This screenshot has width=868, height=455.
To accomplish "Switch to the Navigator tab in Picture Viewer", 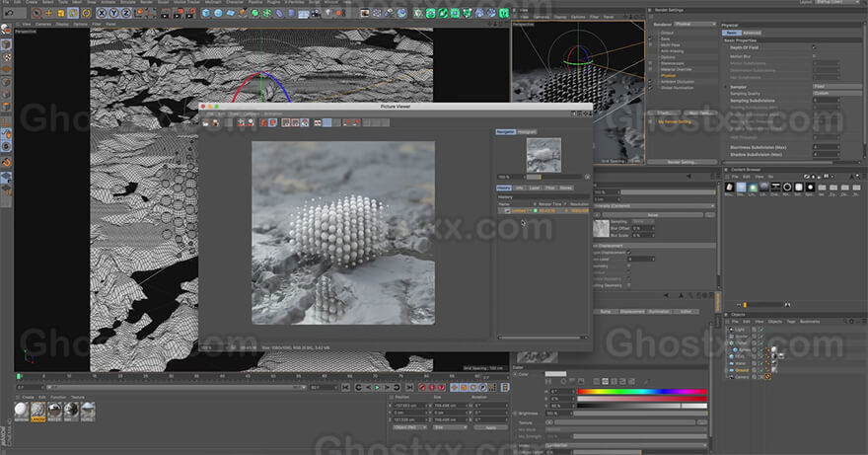I will 505,132.
